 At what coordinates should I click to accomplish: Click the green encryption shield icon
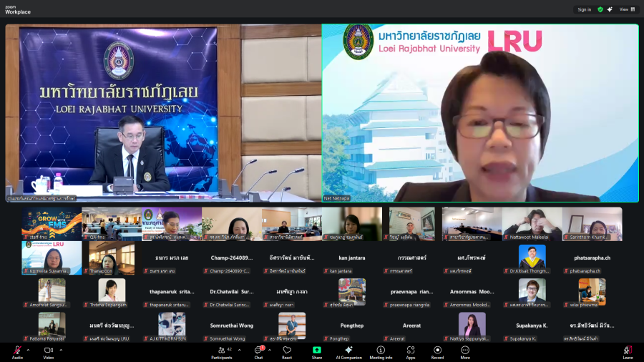coord(600,9)
